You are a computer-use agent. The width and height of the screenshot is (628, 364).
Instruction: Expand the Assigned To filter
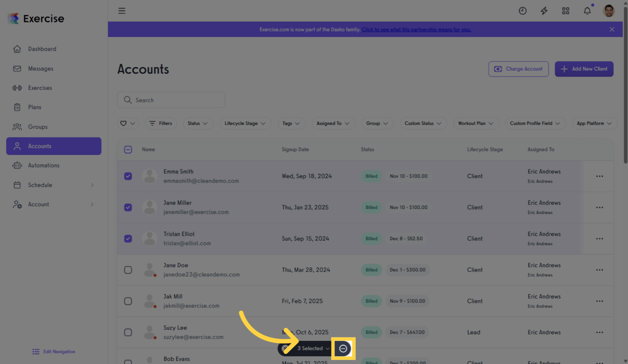click(x=334, y=123)
